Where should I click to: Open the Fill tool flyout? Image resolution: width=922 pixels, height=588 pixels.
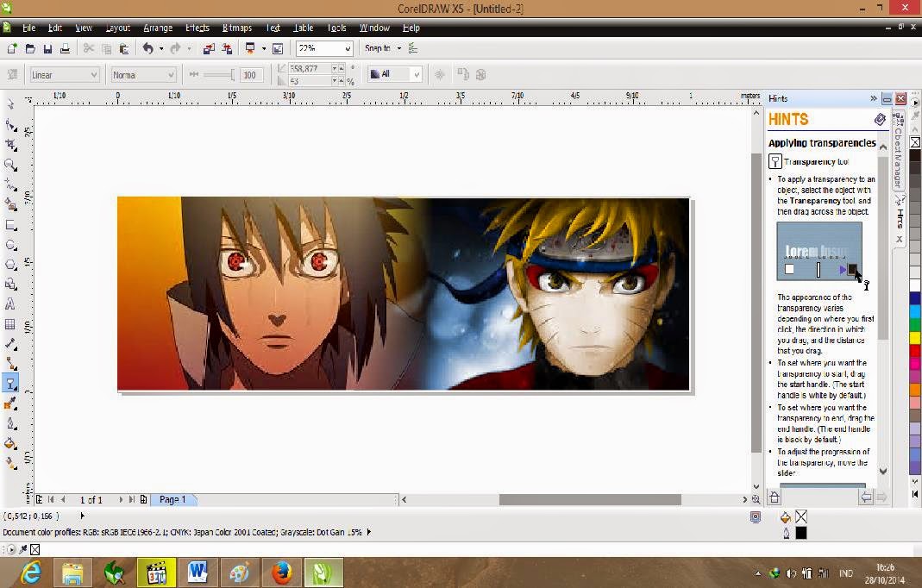(x=10, y=443)
